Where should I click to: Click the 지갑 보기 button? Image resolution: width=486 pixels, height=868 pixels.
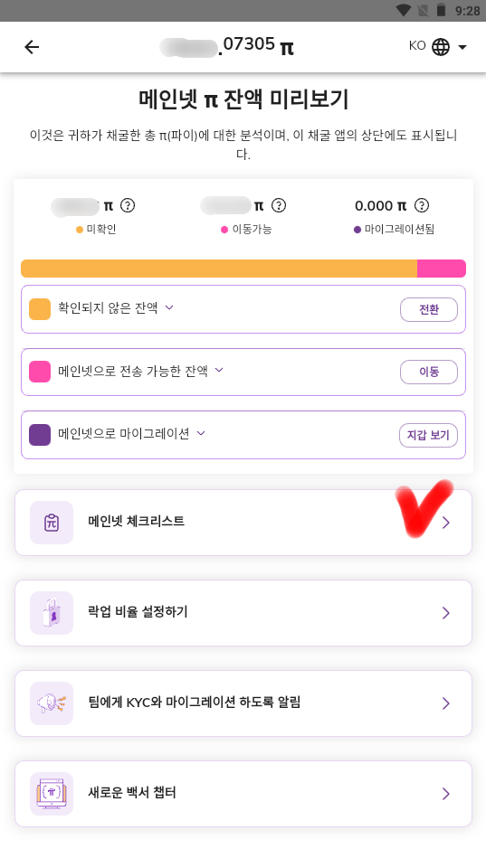(429, 435)
